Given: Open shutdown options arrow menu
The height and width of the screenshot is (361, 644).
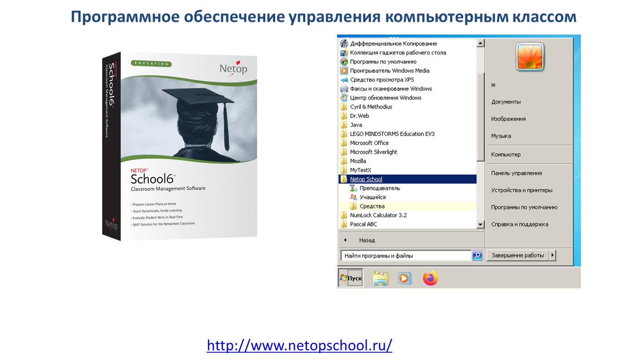Looking at the screenshot, I should [x=552, y=255].
